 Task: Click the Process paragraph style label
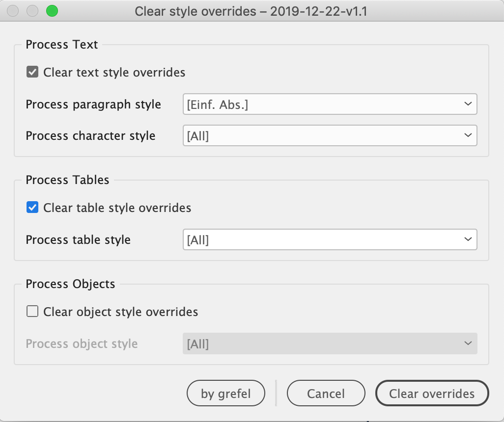(x=93, y=105)
